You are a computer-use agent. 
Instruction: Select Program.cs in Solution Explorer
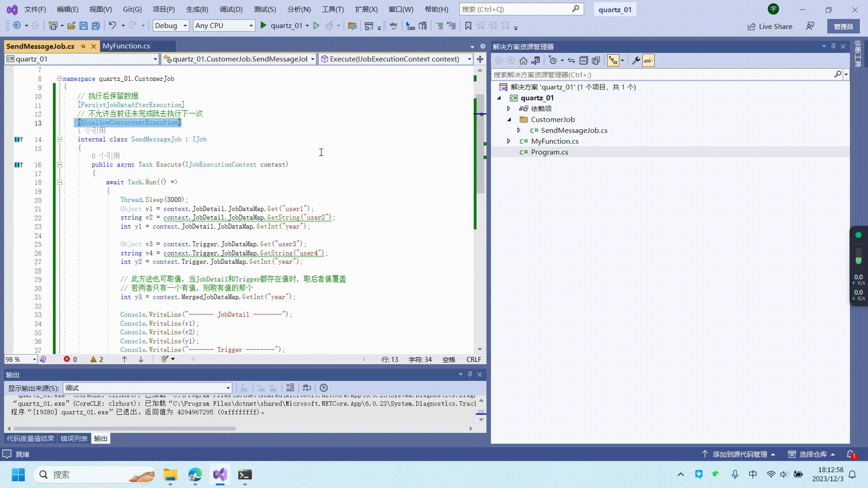coord(549,152)
